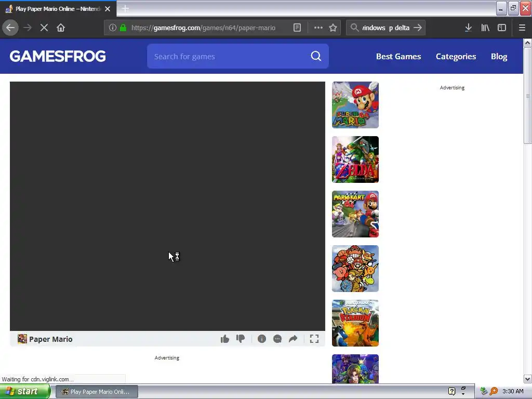Screen dimensions: 532x399
Task: Click the orange magnifier system tray icon
Action: coord(494,391)
